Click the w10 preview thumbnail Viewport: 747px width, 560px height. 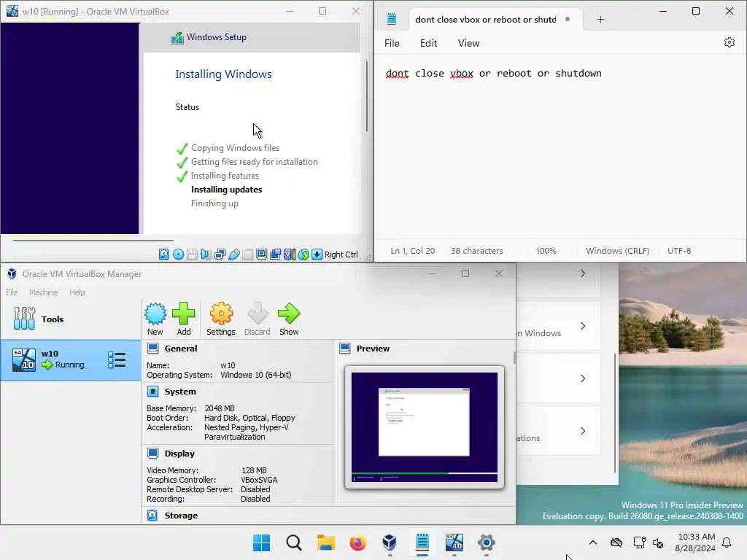point(425,427)
